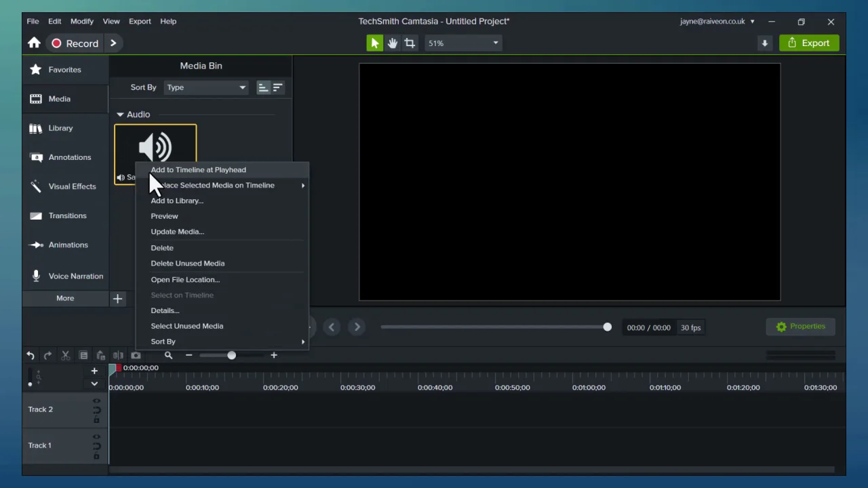The image size is (868, 488).
Task: Open the File menu
Action: click(33, 21)
